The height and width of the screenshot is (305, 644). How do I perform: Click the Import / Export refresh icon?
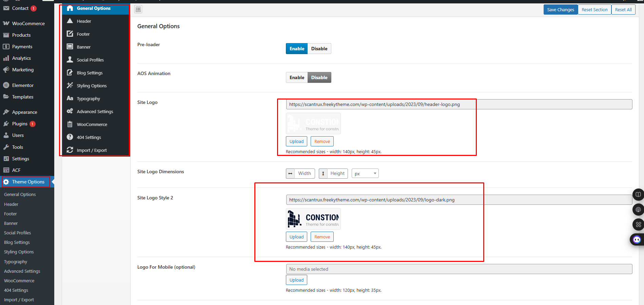70,150
